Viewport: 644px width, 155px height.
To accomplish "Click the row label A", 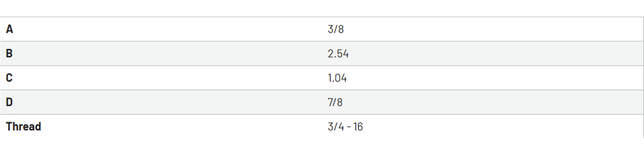I will (x=10, y=29).
